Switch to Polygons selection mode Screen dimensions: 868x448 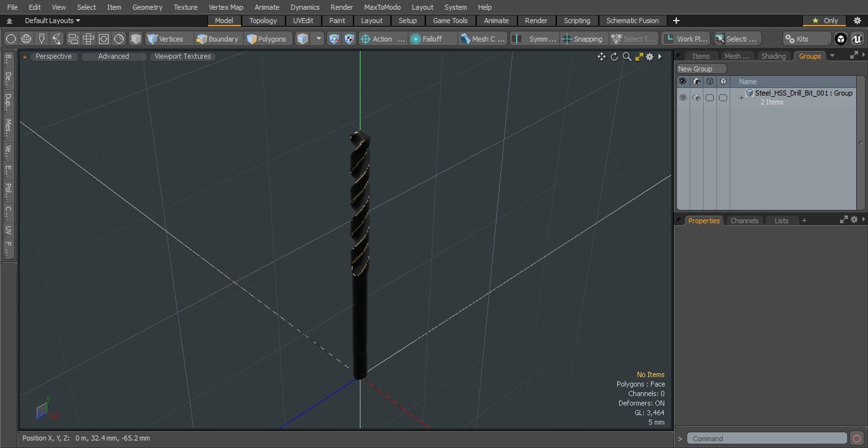pos(267,39)
